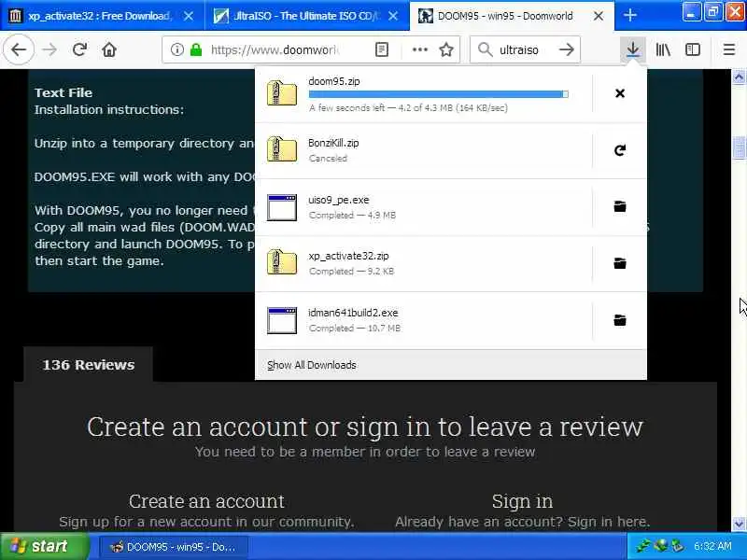The width and height of the screenshot is (747, 560).
Task: Show site information via the info icon
Action: tap(176, 49)
